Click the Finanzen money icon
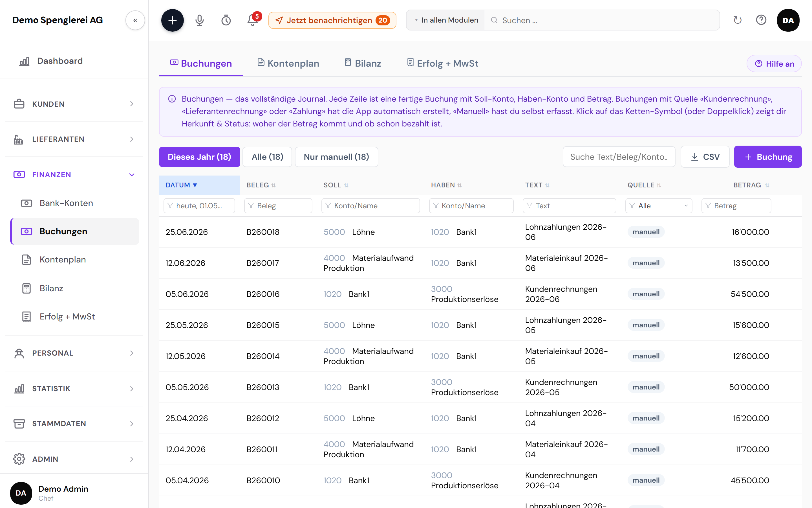Screen dimensions: 812x508 coord(19,174)
